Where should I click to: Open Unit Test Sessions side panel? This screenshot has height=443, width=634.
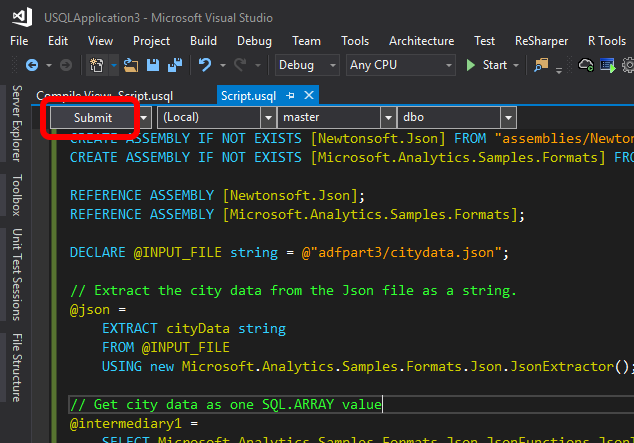[16, 274]
